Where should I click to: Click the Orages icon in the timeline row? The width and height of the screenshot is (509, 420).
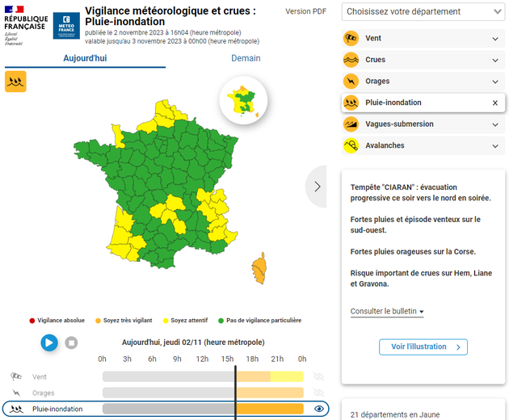[x=16, y=393]
